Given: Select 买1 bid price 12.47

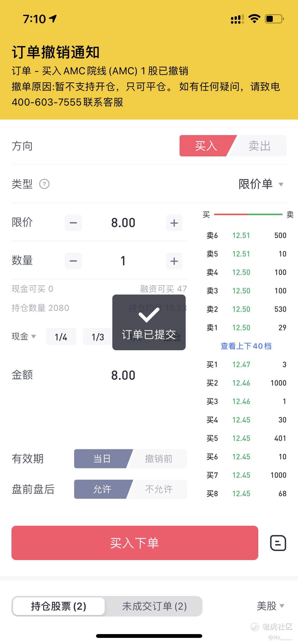Looking at the screenshot, I should 246,364.
